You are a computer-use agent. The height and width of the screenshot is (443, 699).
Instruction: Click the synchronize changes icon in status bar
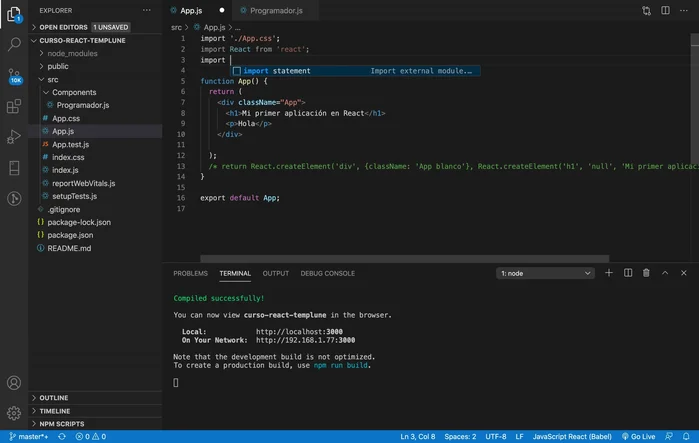pyautogui.click(x=62, y=436)
